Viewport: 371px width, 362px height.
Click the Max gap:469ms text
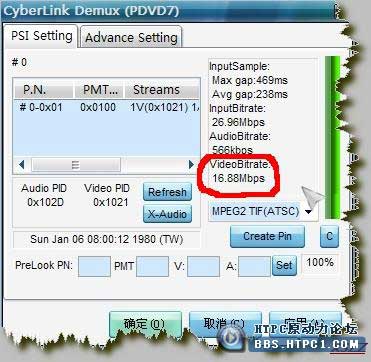(x=250, y=80)
